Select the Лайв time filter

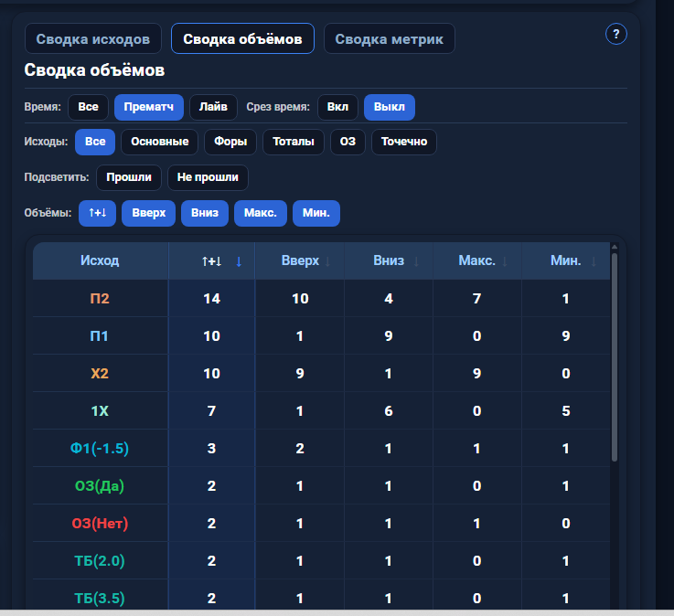click(x=213, y=107)
